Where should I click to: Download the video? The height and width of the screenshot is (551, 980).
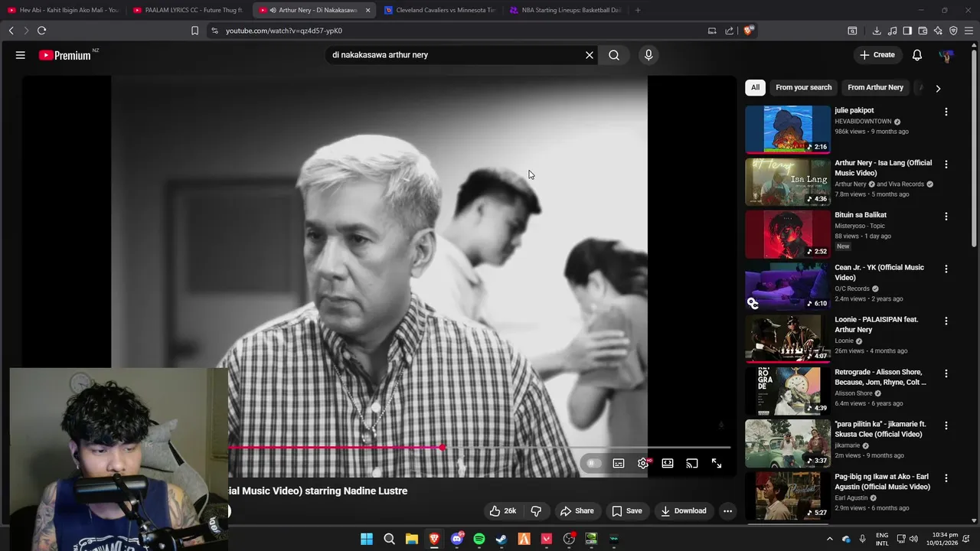(x=684, y=511)
